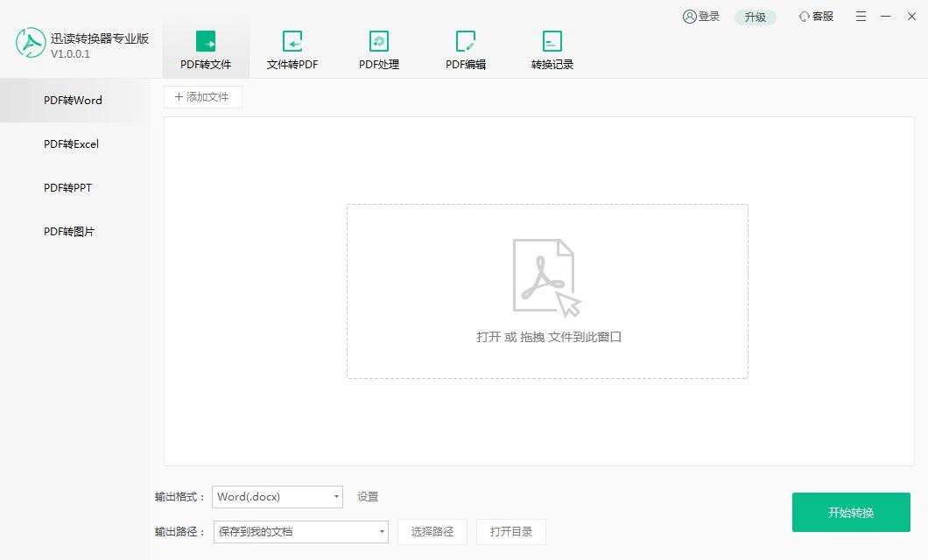Click the 迅读转换器 app logo
928x560 pixels.
pyautogui.click(x=29, y=42)
